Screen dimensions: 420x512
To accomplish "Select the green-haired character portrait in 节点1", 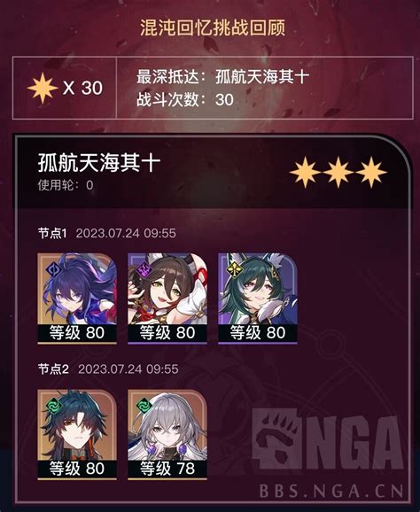I will (x=258, y=299).
